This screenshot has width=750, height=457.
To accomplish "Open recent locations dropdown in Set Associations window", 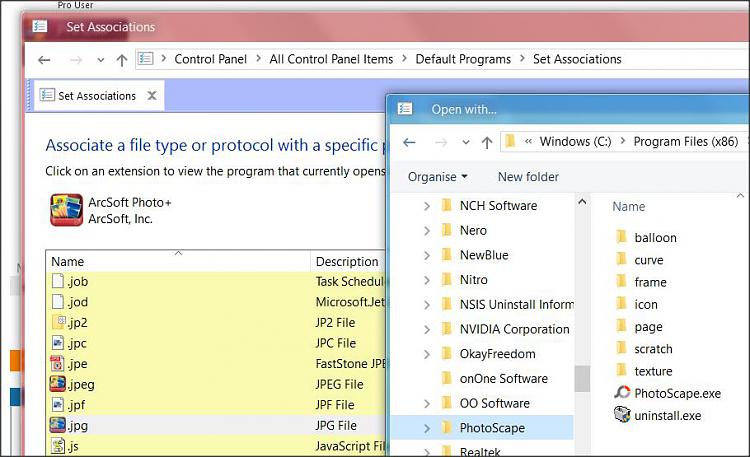I will point(100,60).
